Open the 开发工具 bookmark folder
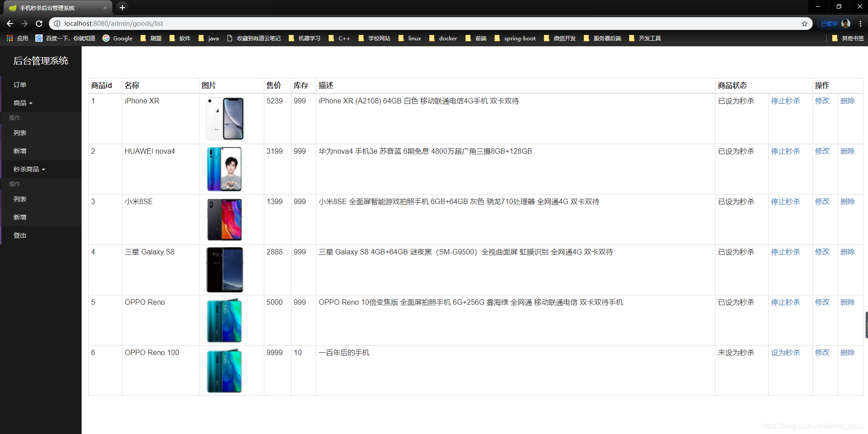This screenshot has height=434, width=868. point(645,39)
